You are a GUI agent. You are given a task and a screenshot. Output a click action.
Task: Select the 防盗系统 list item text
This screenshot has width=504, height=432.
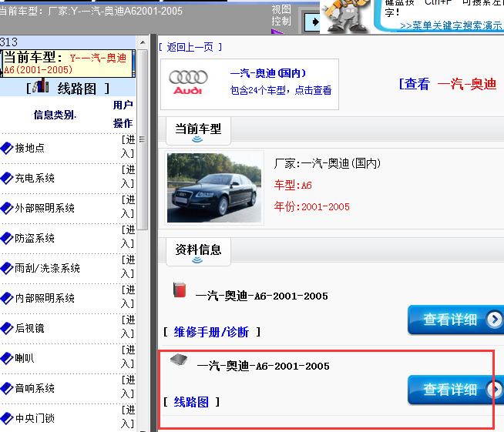[x=35, y=238]
